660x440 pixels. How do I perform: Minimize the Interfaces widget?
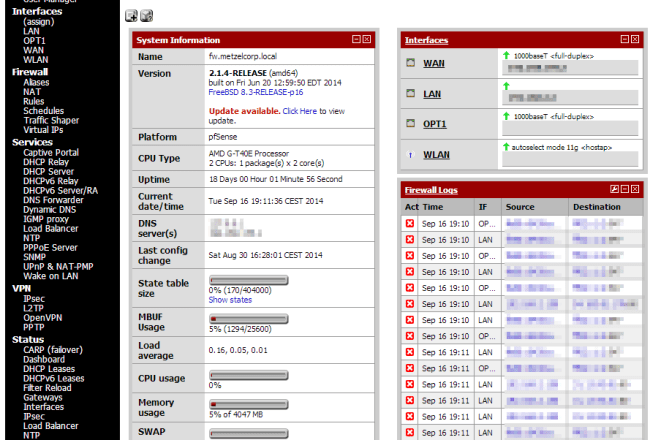625,39
